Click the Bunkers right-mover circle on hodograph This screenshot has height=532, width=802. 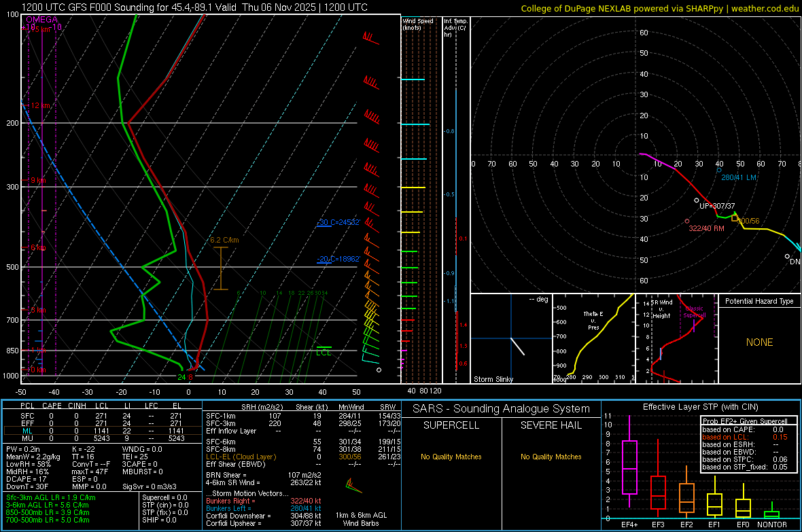tap(687, 221)
